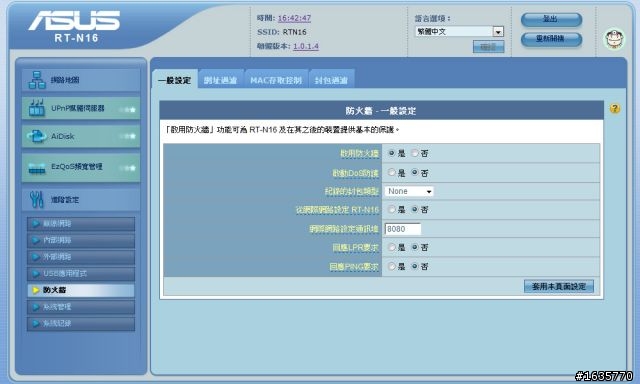The image size is (640, 384).
Task: Click the label link ending in RT-N16
Action: coord(337,210)
